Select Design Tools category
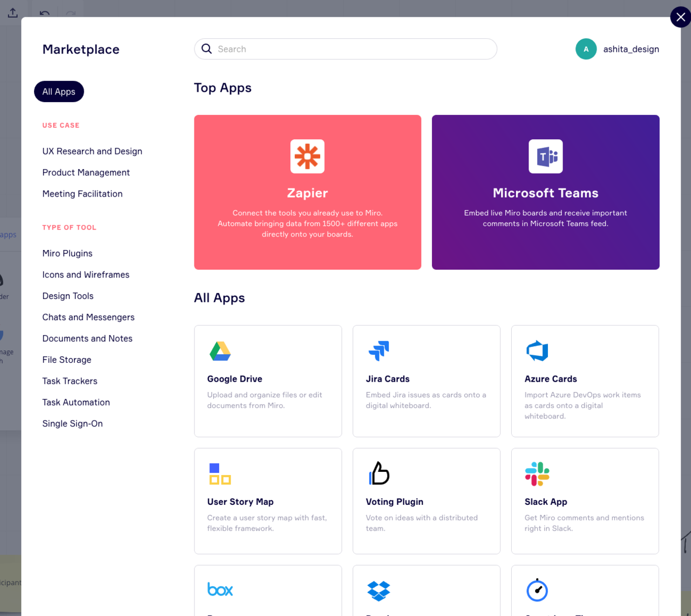The image size is (691, 616). point(68,296)
